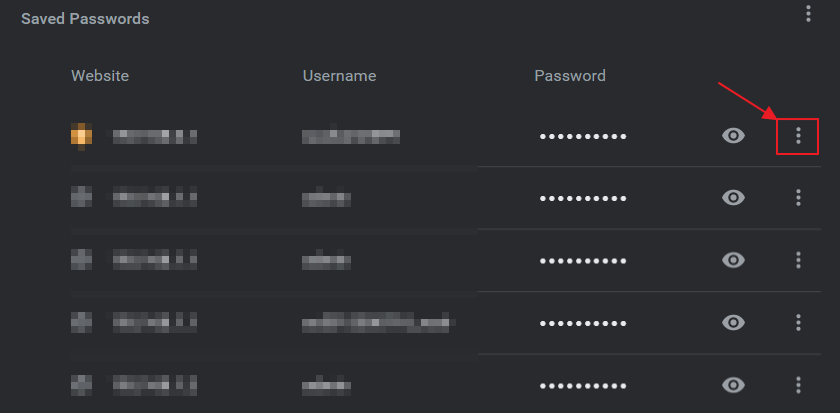Show password for third saved entry
Image resolution: width=840 pixels, height=413 pixels.
click(x=733, y=260)
